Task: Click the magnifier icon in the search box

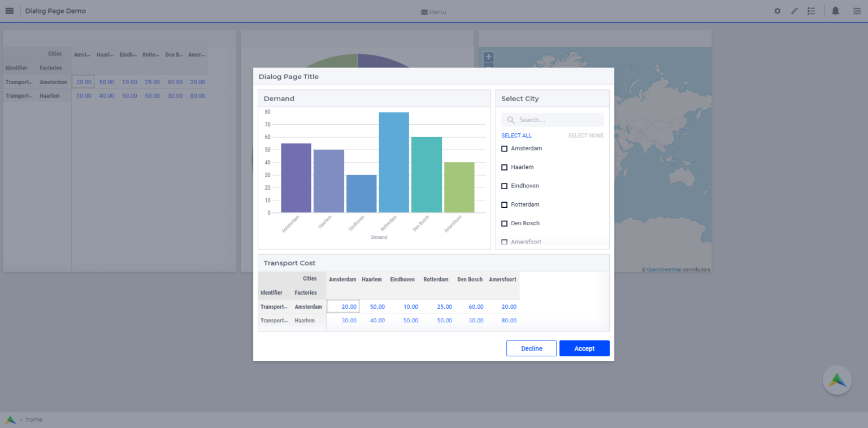Action: [x=511, y=120]
